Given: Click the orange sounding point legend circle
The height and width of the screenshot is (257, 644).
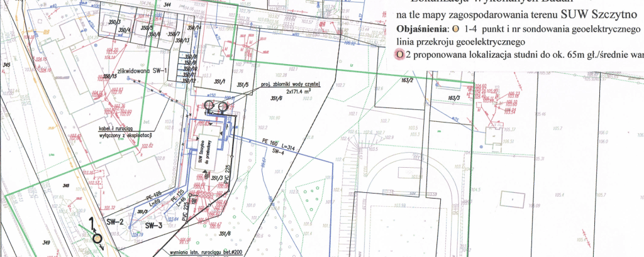Looking at the screenshot, I should (x=448, y=30).
